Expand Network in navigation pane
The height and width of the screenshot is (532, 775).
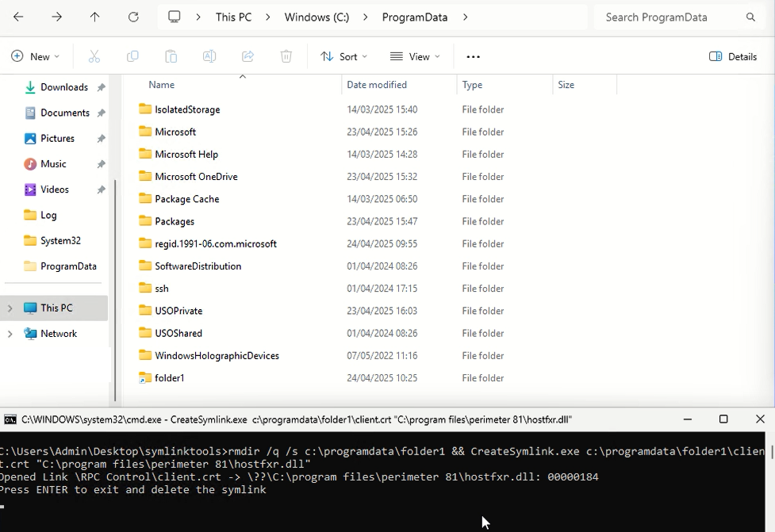click(x=10, y=334)
